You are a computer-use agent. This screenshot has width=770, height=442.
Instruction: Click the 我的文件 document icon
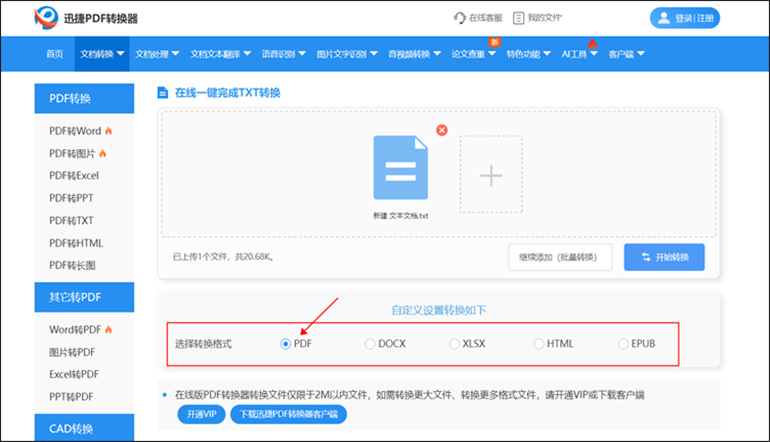pos(519,18)
